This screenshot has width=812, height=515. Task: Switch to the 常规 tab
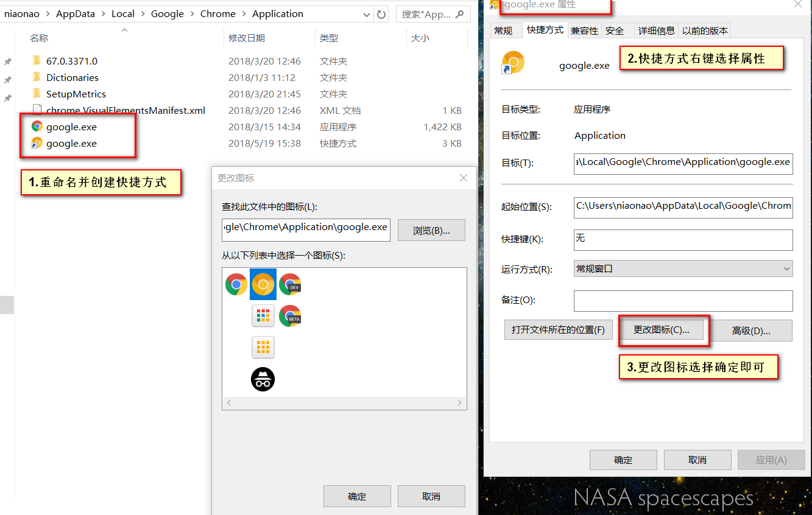click(x=503, y=30)
